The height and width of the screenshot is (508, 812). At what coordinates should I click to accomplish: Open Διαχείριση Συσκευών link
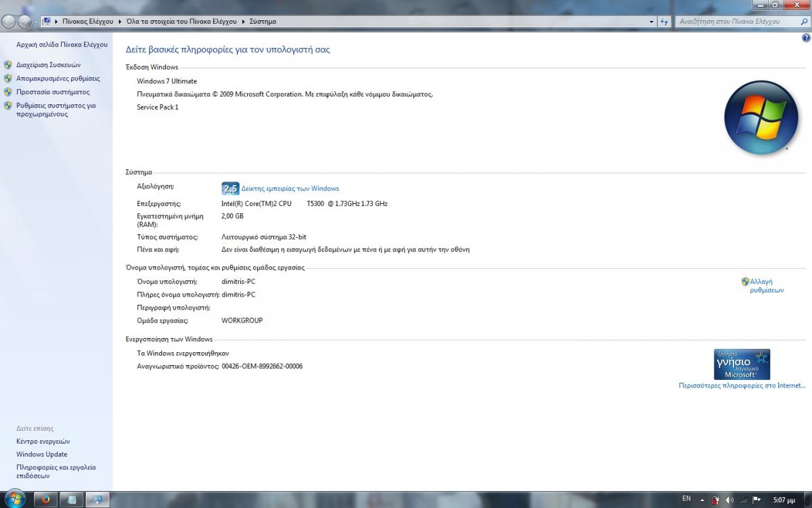coord(48,65)
